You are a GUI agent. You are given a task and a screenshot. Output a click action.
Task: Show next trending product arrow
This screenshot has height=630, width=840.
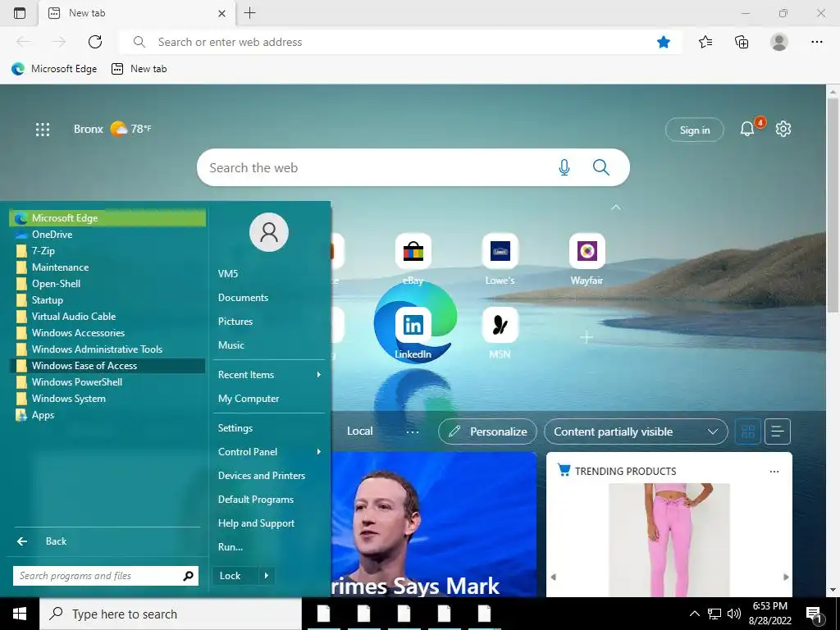[786, 577]
